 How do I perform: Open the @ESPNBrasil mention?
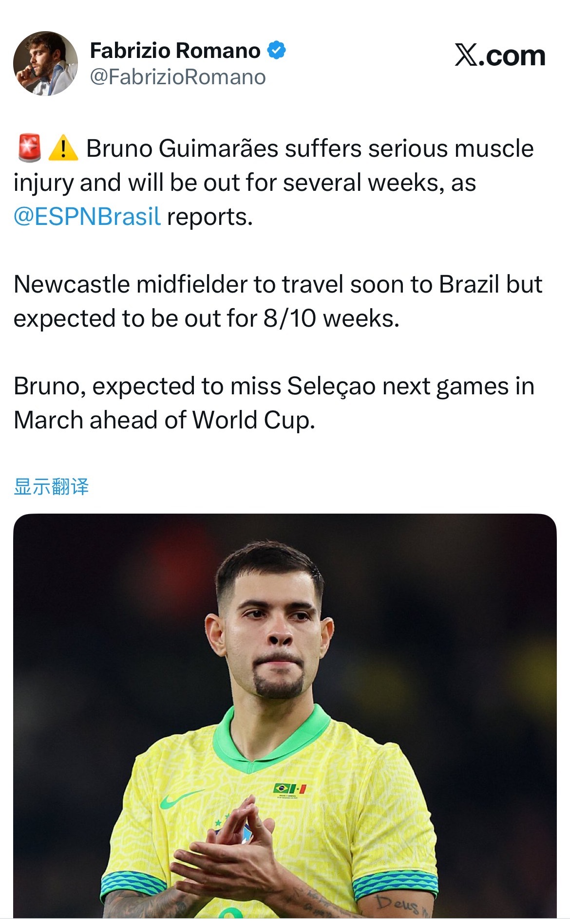pyautogui.click(x=87, y=217)
